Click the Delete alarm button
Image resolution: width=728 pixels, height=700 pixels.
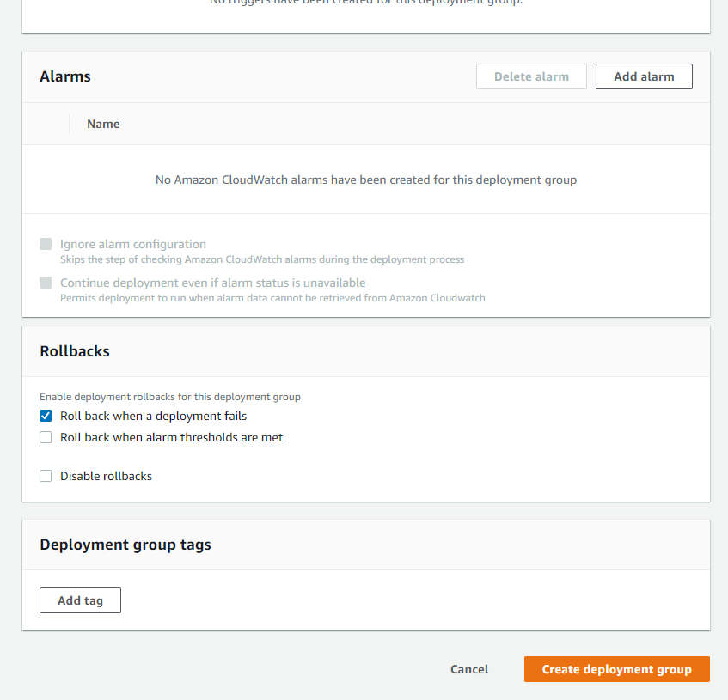531,76
